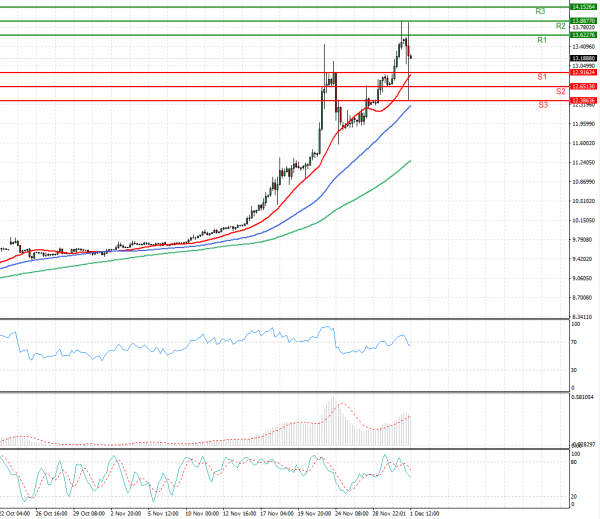Click the R3 resistance label
Image resolution: width=600 pixels, height=519 pixels.
click(540, 11)
